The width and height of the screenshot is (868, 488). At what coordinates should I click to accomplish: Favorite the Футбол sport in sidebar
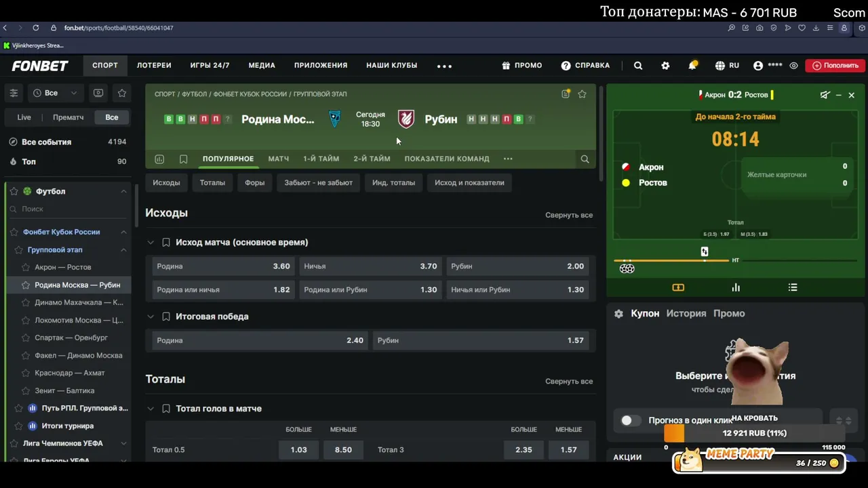tap(14, 191)
